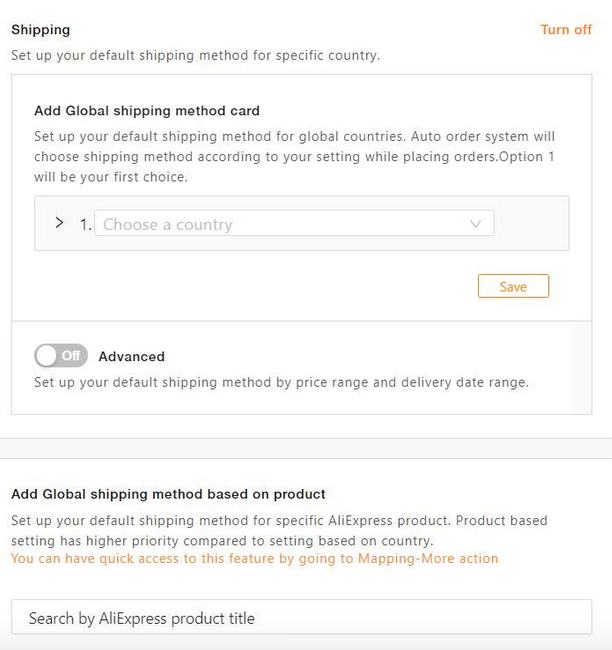Click the orange Turn off link
This screenshot has width=612, height=650.
[x=566, y=30]
